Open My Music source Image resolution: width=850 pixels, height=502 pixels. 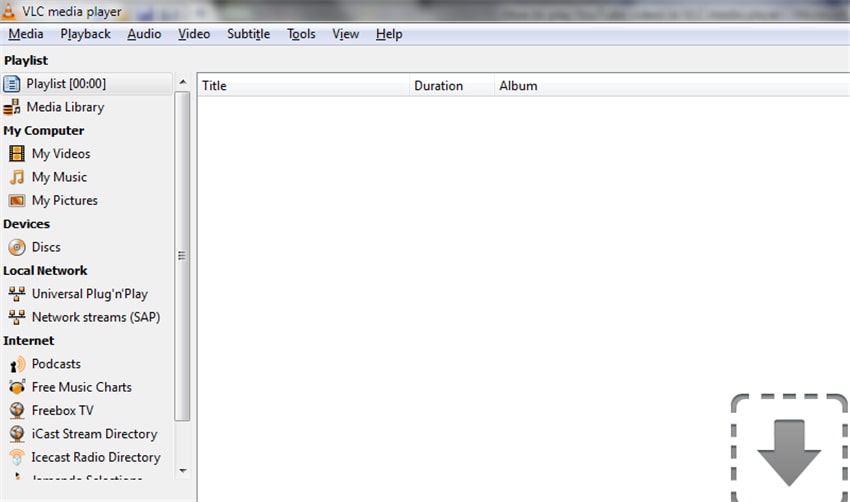tap(59, 177)
